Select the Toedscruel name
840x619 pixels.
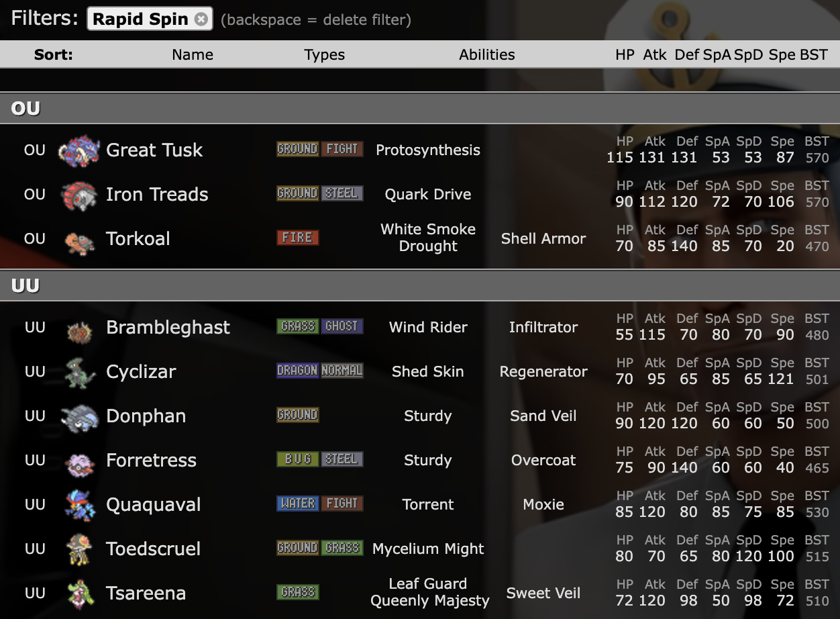tap(153, 549)
